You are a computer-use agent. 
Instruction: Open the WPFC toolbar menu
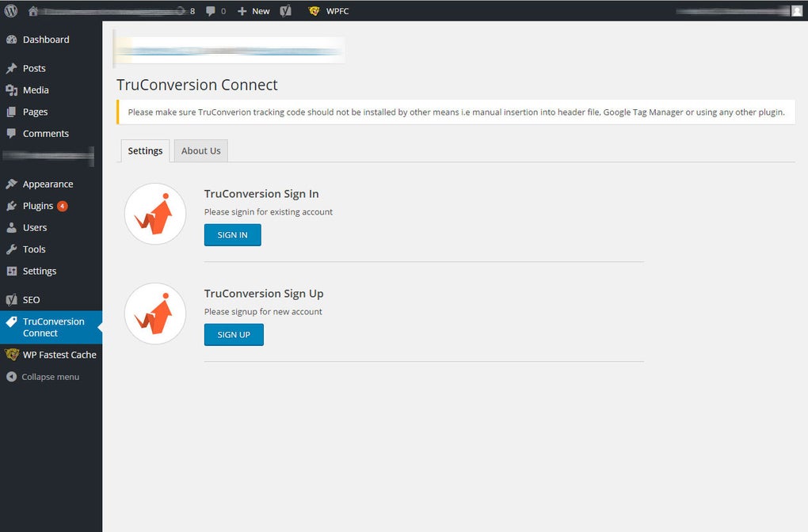(x=327, y=10)
